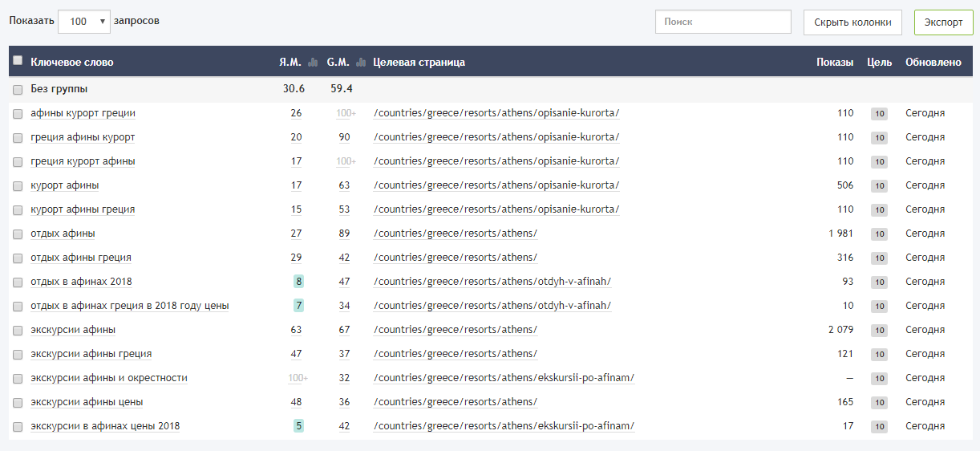Sort by the "Обновлено" column header
The height and width of the screenshot is (451, 980).
point(933,63)
